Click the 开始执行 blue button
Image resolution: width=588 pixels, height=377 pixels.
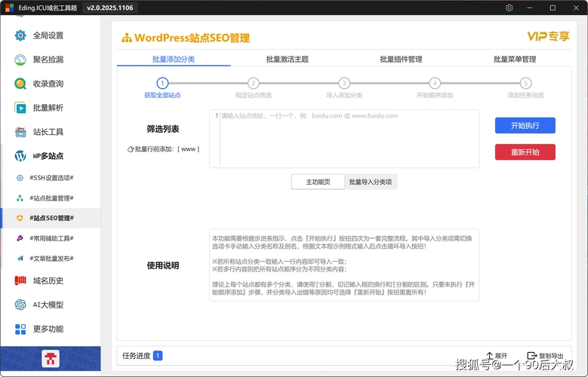click(x=525, y=126)
